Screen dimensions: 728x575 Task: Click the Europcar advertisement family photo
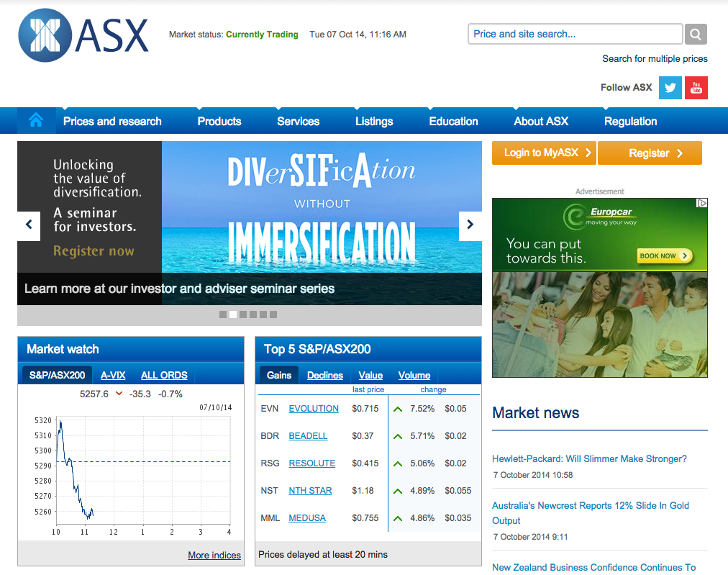[x=600, y=324]
